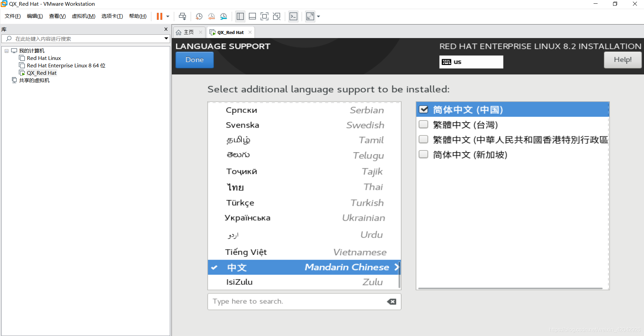Pause the virtual machine from toolbar

point(159,16)
